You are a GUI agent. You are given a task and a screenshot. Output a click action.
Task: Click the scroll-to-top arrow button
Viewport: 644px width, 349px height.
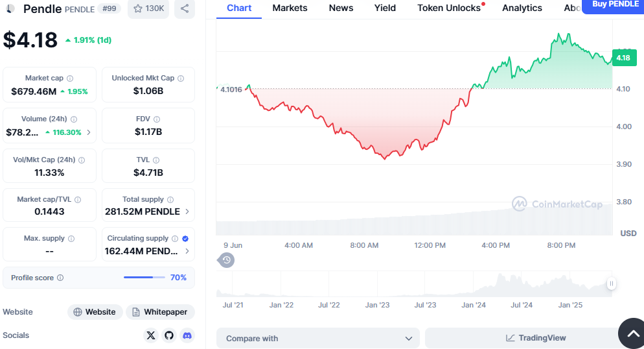click(631, 333)
